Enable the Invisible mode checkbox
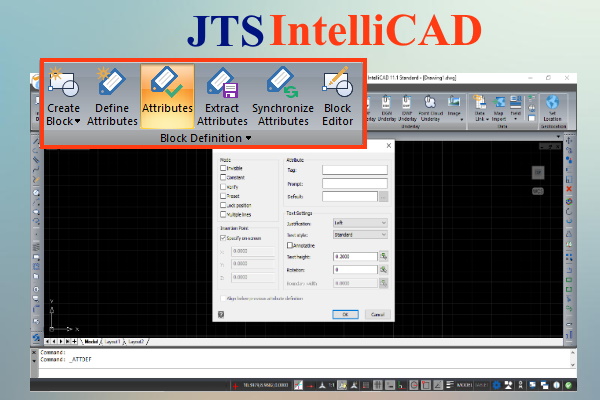 (x=223, y=168)
